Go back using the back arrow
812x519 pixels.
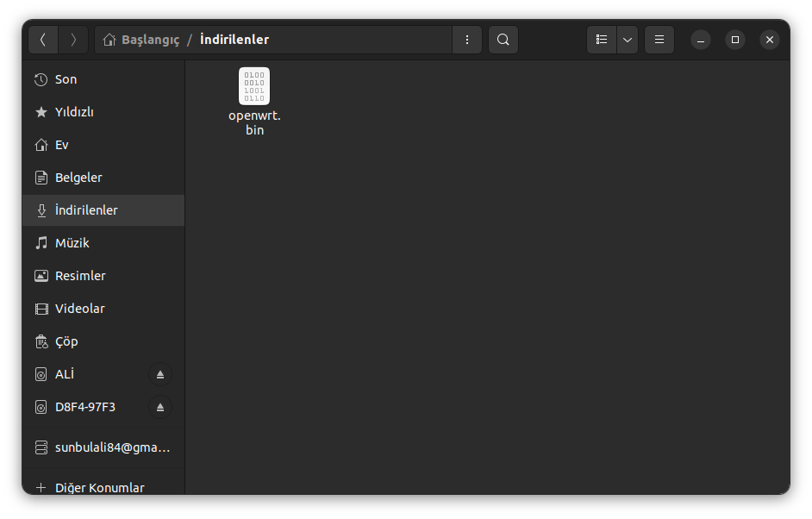point(43,40)
